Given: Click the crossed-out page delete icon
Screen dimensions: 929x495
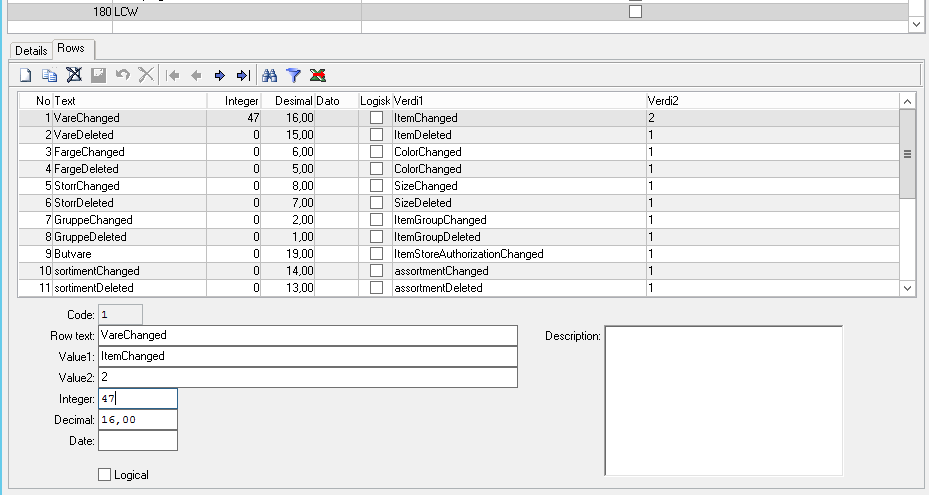Looking at the screenshot, I should pyautogui.click(x=74, y=75).
